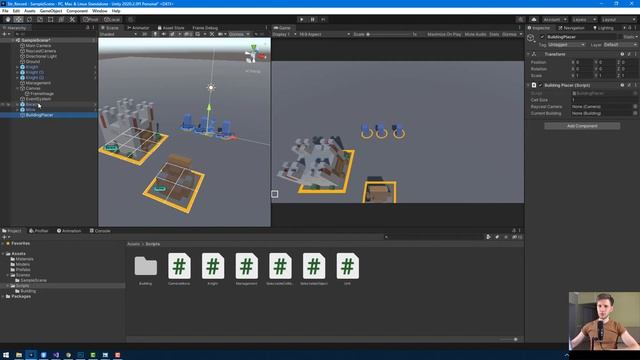Open the Transform component preset icon
The image size is (640, 360).
tap(629, 54)
